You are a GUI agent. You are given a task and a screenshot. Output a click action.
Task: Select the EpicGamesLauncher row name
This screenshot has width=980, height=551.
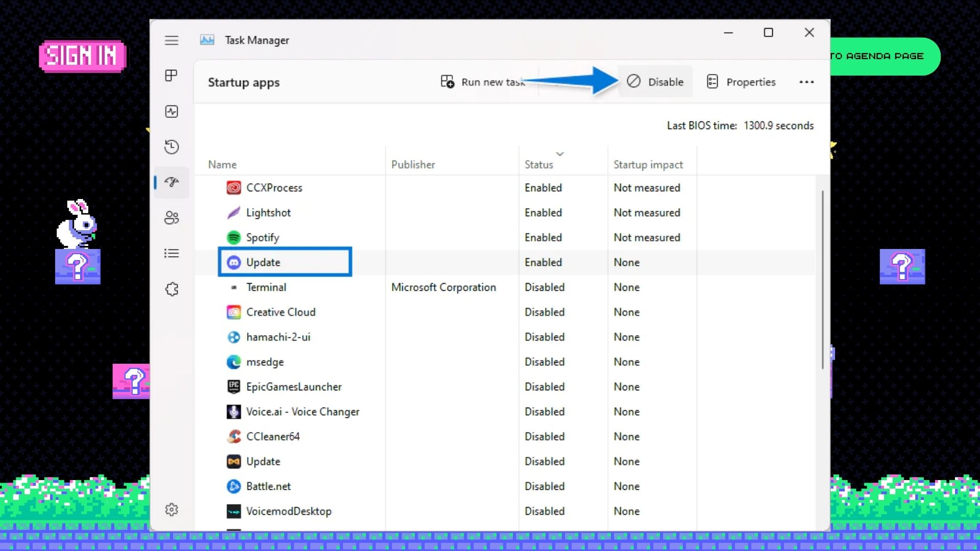point(294,387)
